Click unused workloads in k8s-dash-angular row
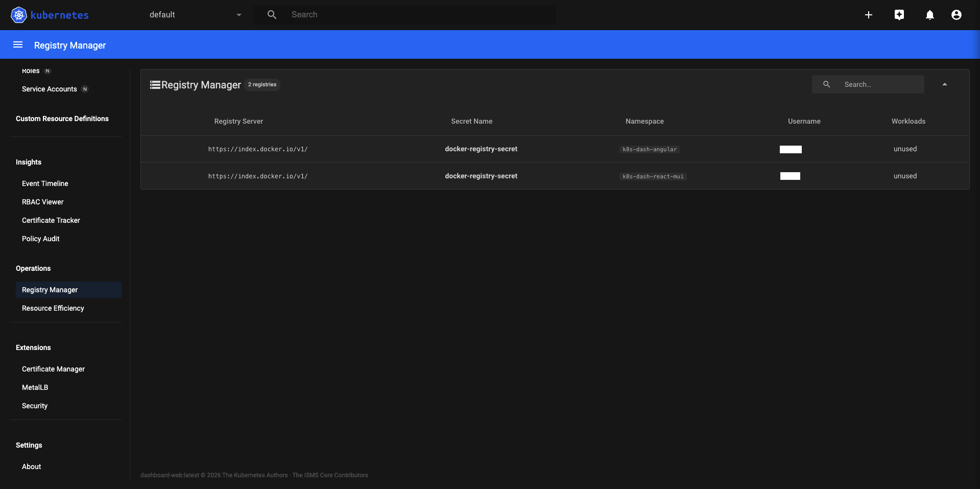Screen dimensions: 980x489 (x=905, y=149)
